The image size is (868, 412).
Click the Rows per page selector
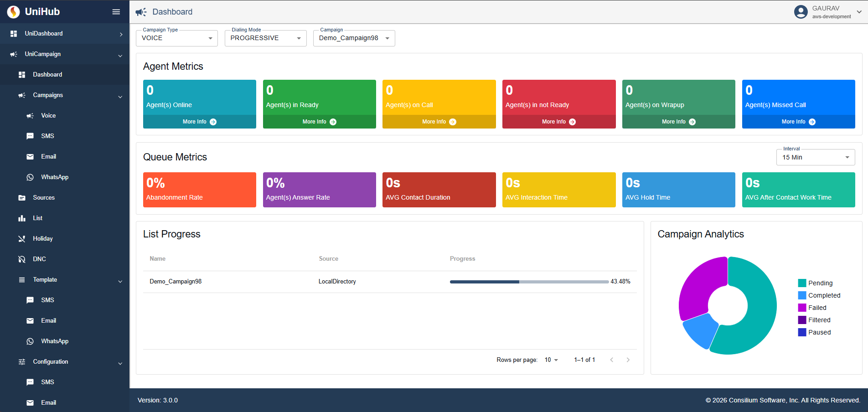pos(551,360)
